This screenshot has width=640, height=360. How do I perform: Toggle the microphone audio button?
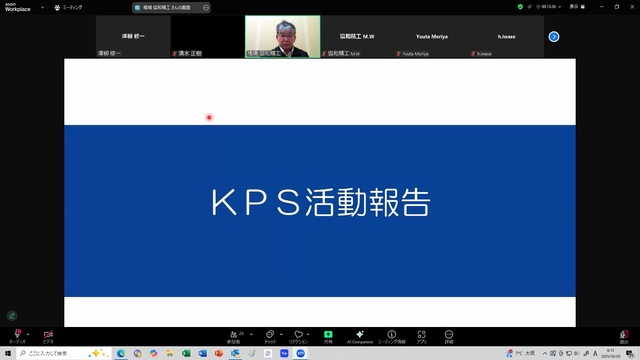pos(17,336)
